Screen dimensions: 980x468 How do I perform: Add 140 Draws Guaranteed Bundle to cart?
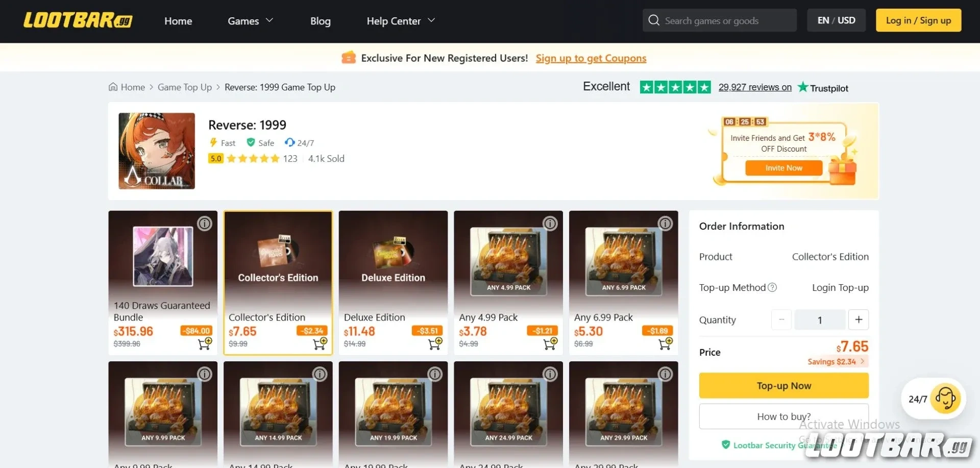click(205, 344)
